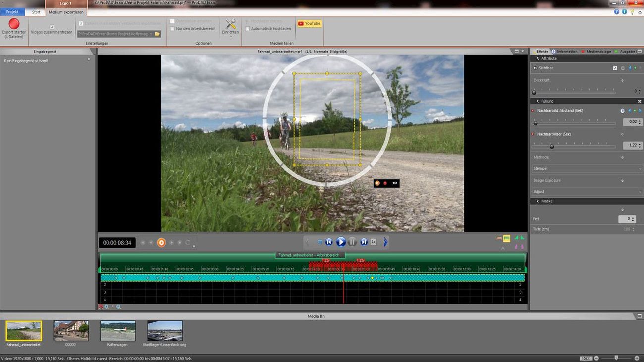This screenshot has width=644, height=362.
Task: Click the YouTube share button
Action: [309, 23]
